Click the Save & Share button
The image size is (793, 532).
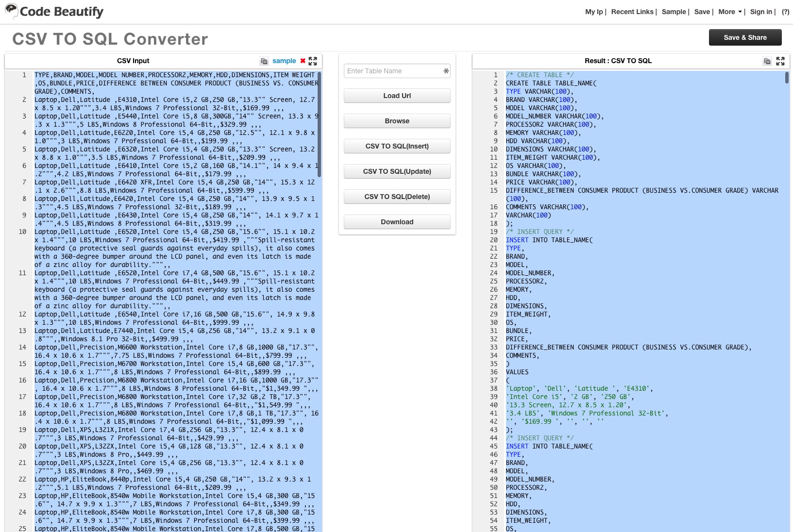coord(745,37)
